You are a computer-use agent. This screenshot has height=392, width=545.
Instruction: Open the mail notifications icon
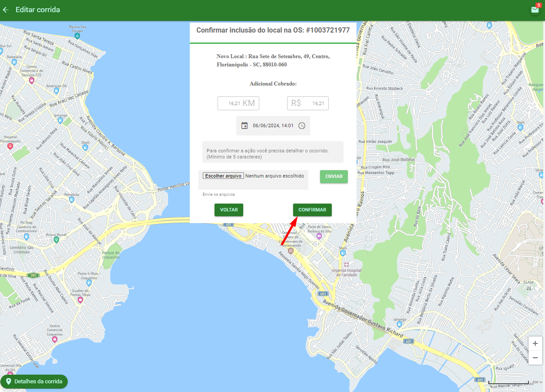tap(535, 10)
